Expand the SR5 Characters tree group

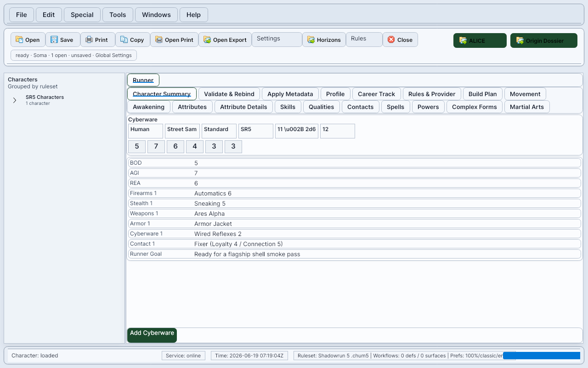coord(15,100)
